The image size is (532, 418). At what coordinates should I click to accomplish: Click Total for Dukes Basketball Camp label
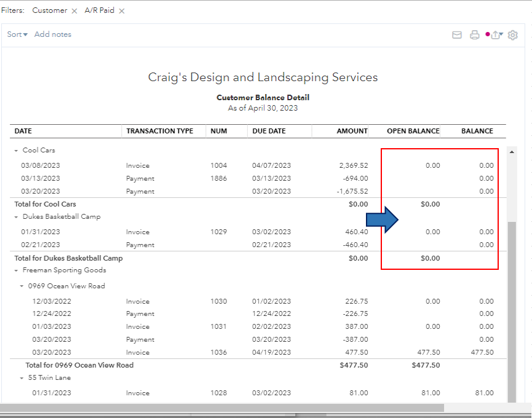(68, 258)
